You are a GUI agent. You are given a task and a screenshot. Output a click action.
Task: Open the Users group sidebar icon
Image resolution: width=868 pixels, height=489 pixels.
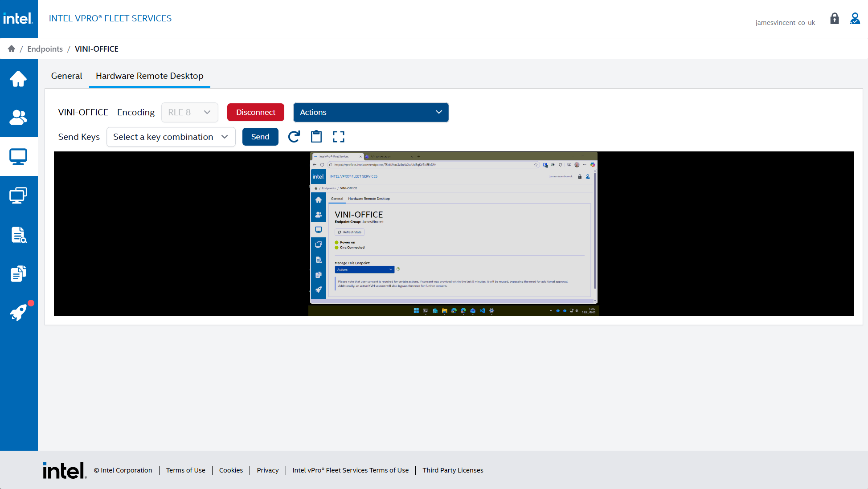18,118
